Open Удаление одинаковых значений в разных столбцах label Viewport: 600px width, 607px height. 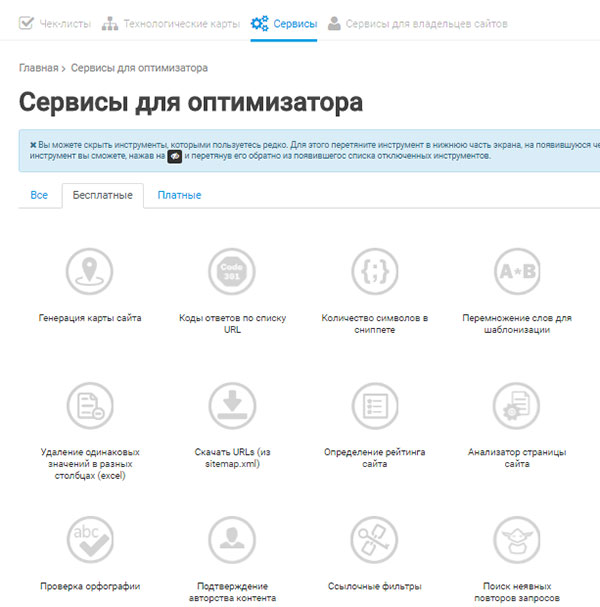pos(90,464)
